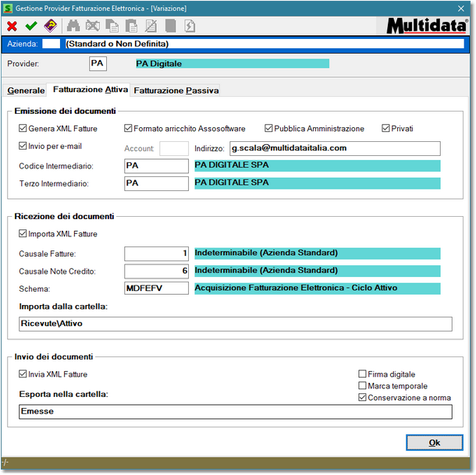Disable Invio per e-mail checkbox

click(x=23, y=146)
